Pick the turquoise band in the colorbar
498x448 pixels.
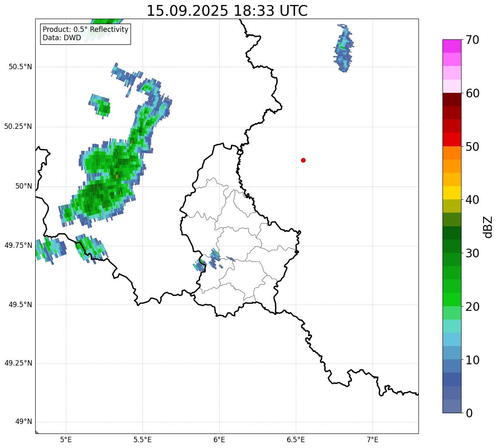click(452, 326)
